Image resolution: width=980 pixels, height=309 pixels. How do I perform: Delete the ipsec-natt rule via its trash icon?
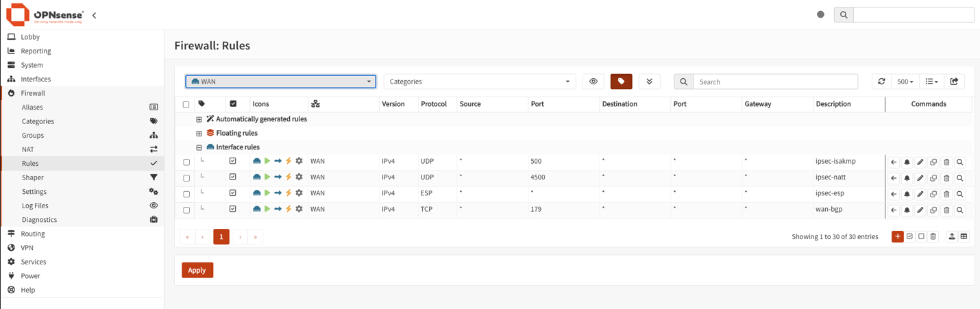[946, 178]
